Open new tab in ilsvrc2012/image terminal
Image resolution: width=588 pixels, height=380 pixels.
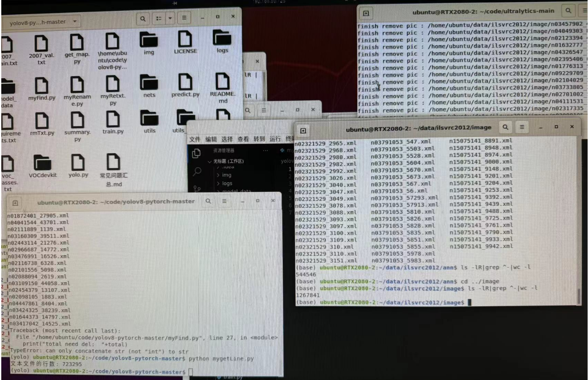tap(303, 131)
